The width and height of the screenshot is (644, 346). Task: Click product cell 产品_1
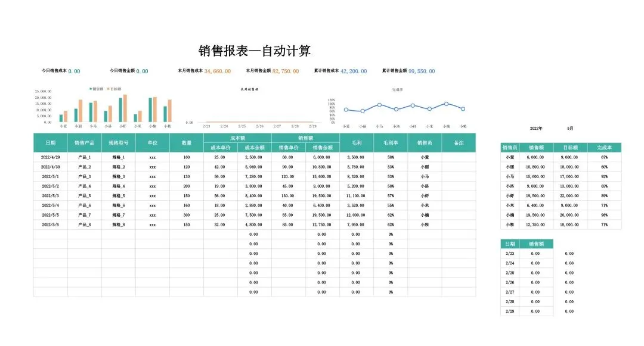pos(85,157)
